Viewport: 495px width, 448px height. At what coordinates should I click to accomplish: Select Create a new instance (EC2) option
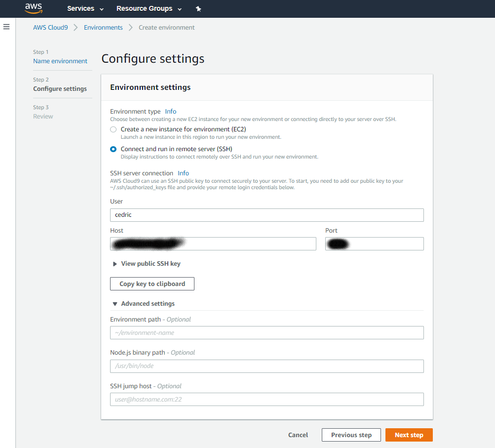click(x=114, y=129)
